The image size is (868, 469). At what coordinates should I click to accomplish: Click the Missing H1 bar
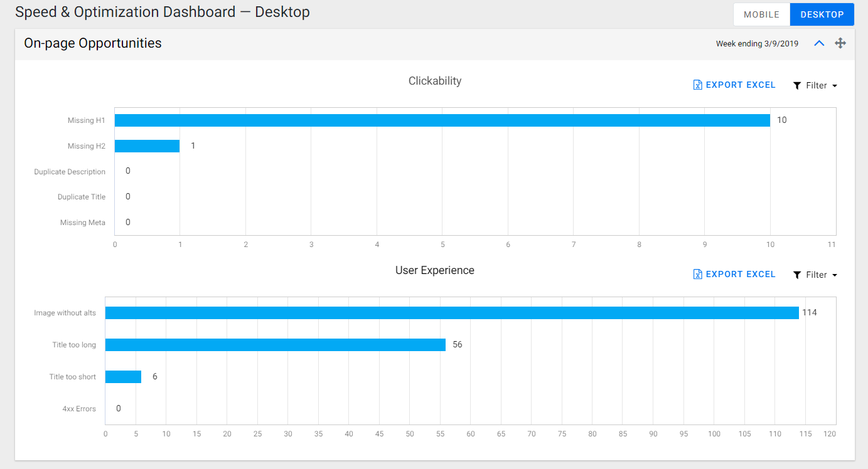click(x=442, y=120)
